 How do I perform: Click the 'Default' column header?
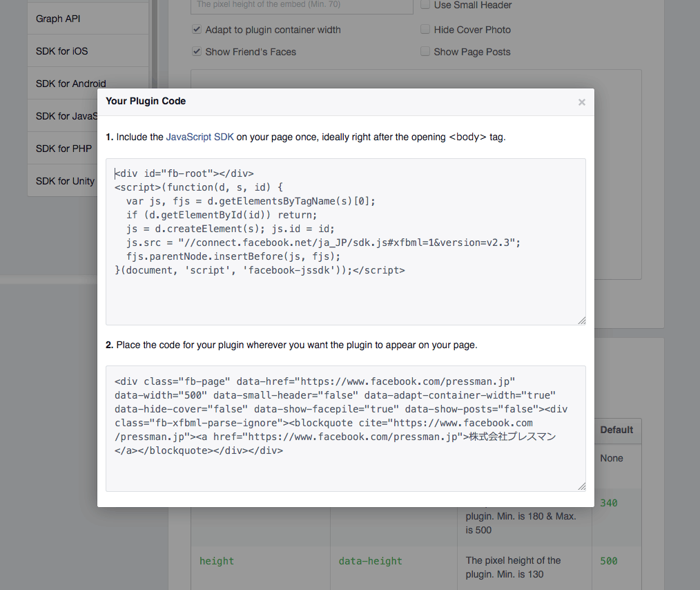coord(616,430)
